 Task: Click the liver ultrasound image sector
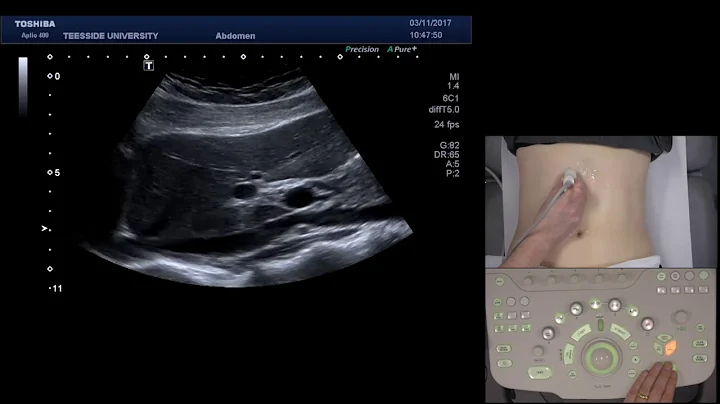pos(246,177)
